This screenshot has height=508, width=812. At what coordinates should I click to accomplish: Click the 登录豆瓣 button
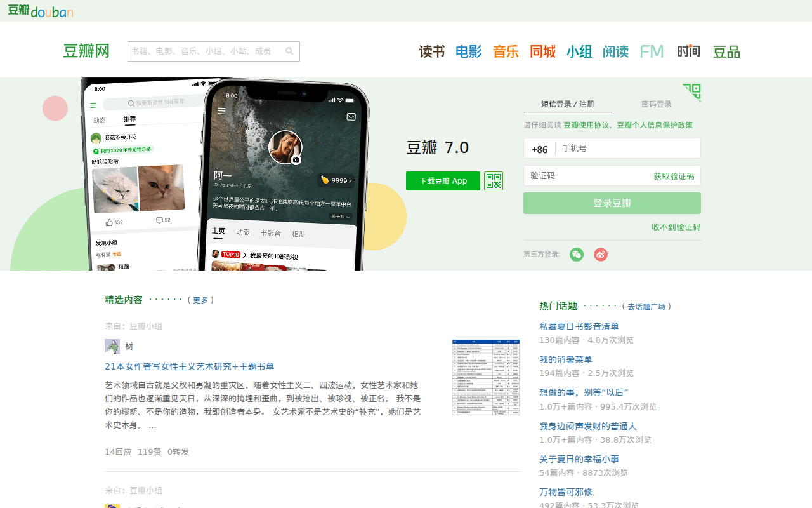pyautogui.click(x=612, y=203)
